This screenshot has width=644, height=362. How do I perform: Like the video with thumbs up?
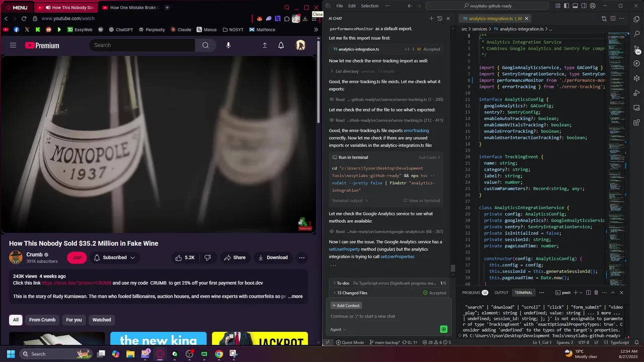(x=185, y=257)
